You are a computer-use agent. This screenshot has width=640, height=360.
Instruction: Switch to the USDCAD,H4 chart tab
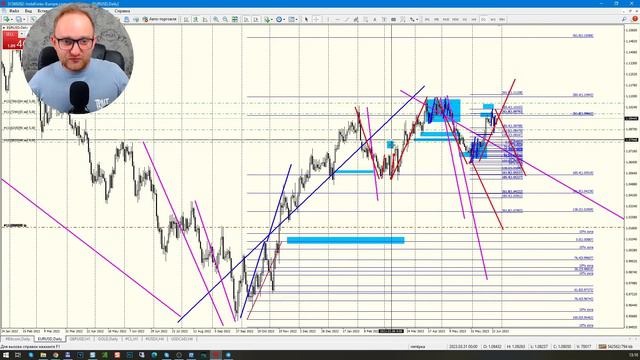coord(182,339)
